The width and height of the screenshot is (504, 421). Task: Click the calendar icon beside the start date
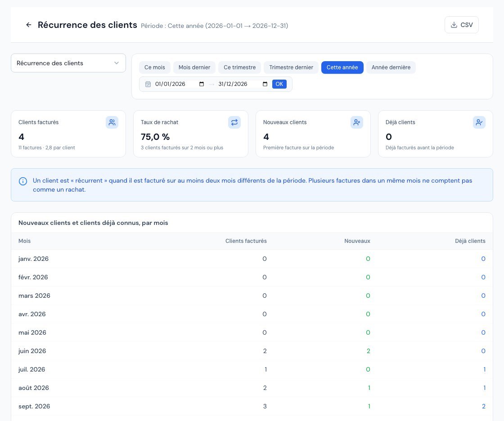click(x=148, y=84)
